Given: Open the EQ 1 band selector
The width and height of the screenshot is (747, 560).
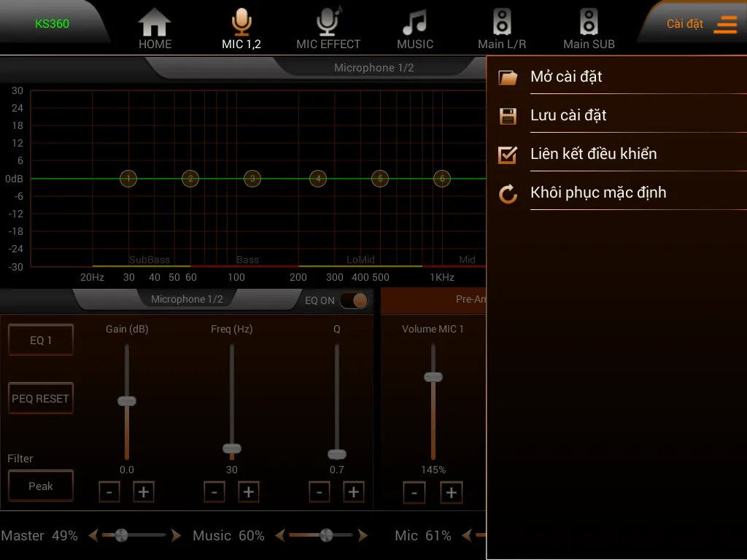Looking at the screenshot, I should (41, 341).
